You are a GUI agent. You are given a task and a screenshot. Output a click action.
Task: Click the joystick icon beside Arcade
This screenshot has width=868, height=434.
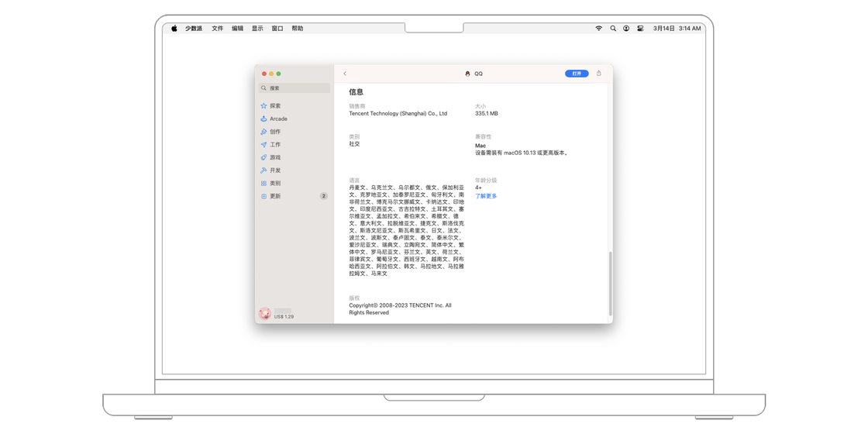[x=264, y=119]
